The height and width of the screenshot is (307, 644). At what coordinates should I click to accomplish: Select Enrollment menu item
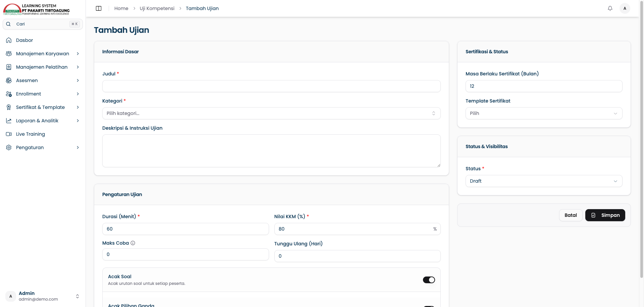tap(43, 94)
